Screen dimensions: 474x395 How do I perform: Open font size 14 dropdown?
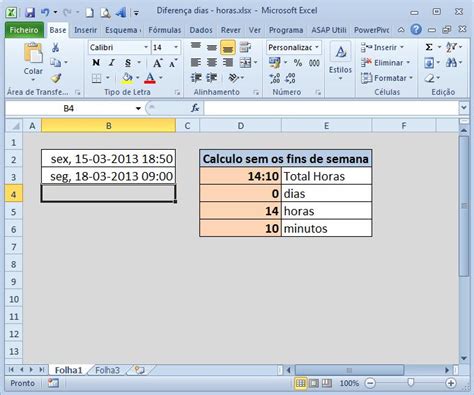pos(176,47)
